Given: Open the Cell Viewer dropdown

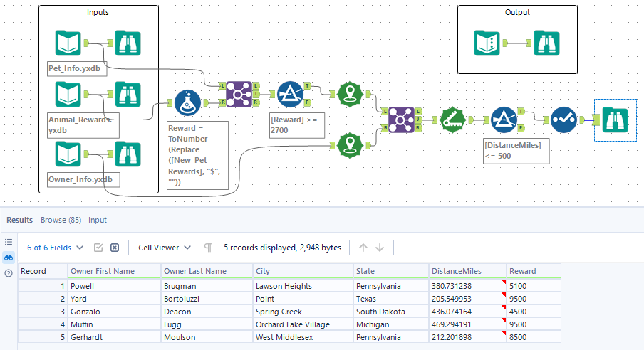Looking at the screenshot, I should click(x=165, y=248).
